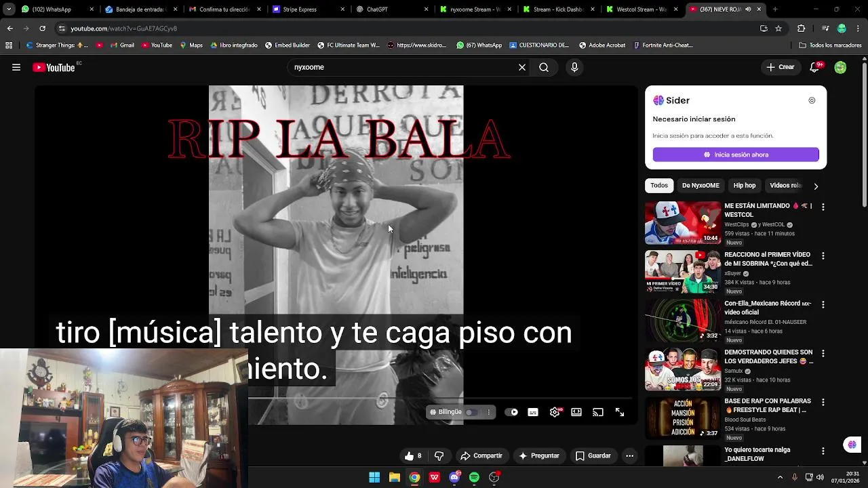868x488 pixels.
Task: Start voice search with microphone icon
Action: coord(574,67)
